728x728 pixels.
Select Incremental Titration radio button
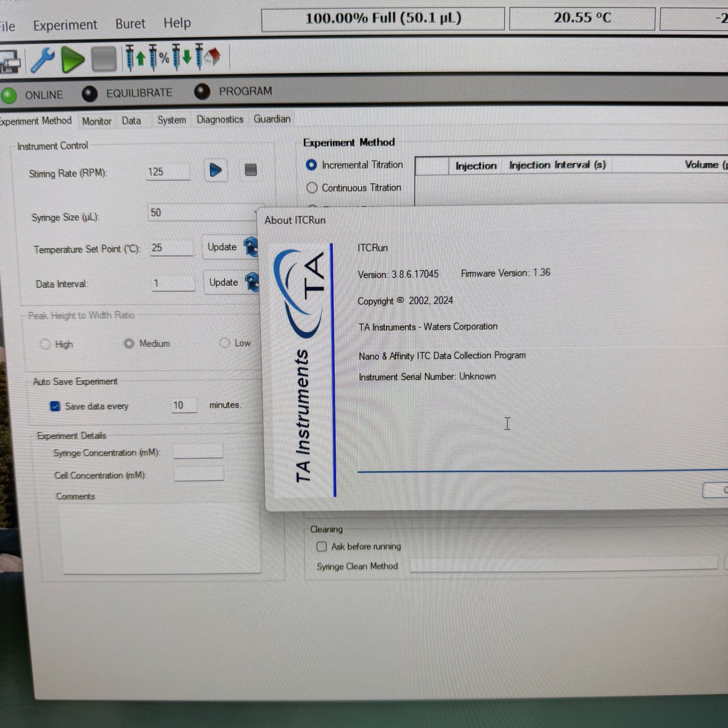[x=312, y=165]
